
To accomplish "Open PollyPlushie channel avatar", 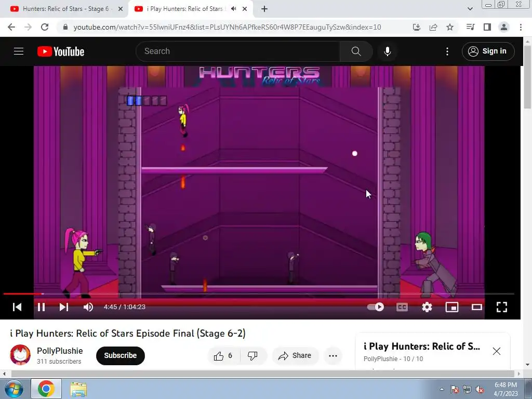I will coord(20,355).
